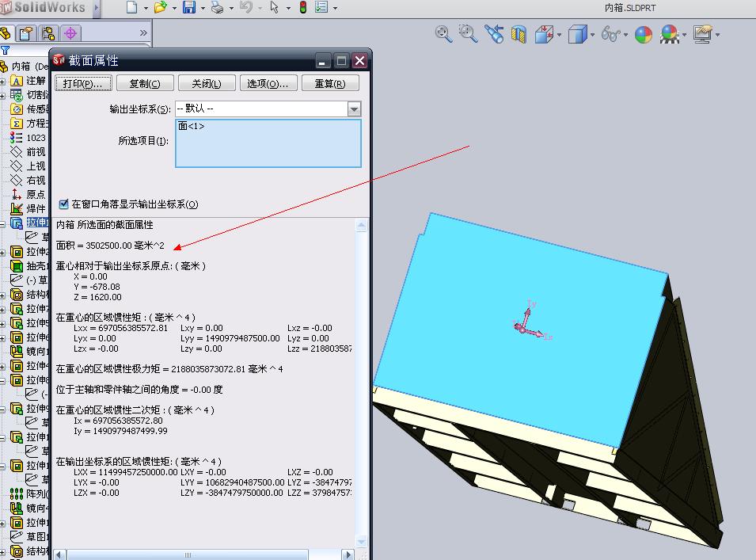Click the 关闭(L) button
This screenshot has width=756, height=560.
207,83
